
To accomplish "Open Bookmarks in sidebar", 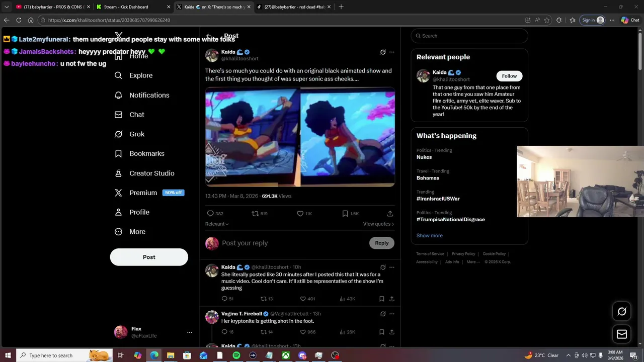I will [140, 153].
